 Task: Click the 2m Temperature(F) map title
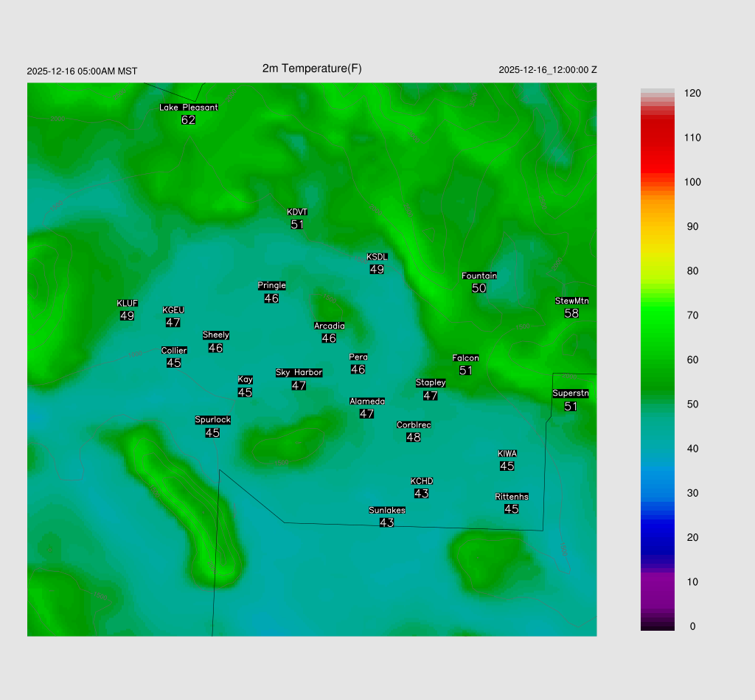pyautogui.click(x=312, y=69)
